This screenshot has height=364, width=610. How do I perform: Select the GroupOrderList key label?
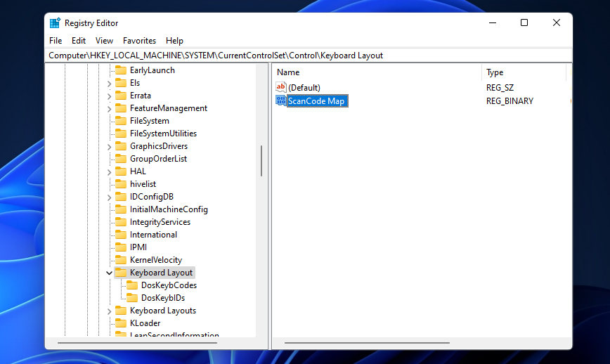158,159
